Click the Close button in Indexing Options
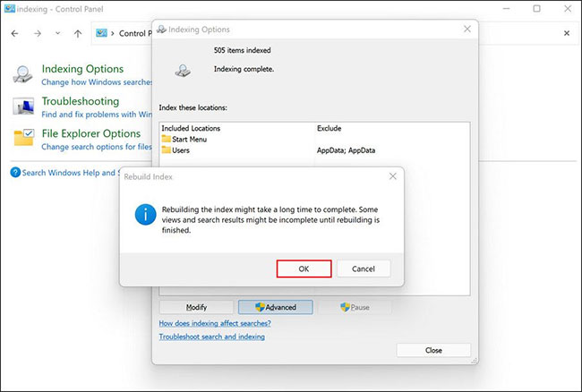Image resolution: width=582 pixels, height=392 pixels. [x=433, y=350]
